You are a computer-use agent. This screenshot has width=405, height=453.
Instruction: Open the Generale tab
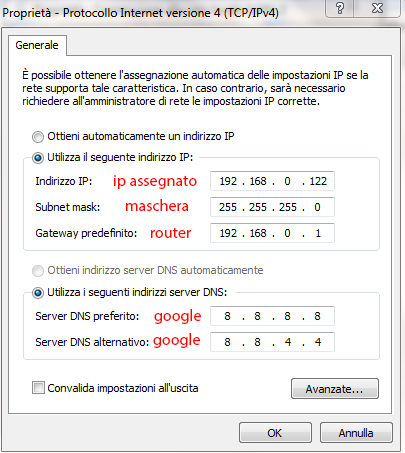point(37,45)
